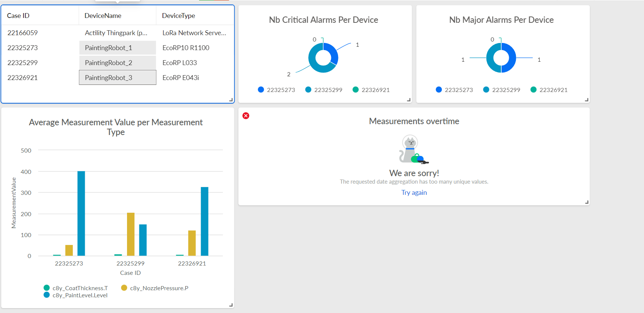Screen dimensions: 644x313
Task: Select EcoRP10 R1100 cell
Action: pos(195,48)
